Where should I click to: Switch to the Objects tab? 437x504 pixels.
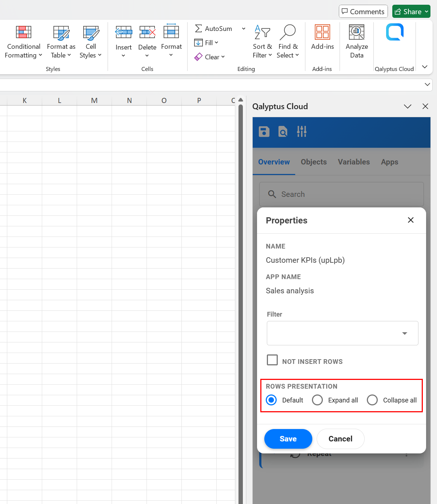click(x=313, y=162)
